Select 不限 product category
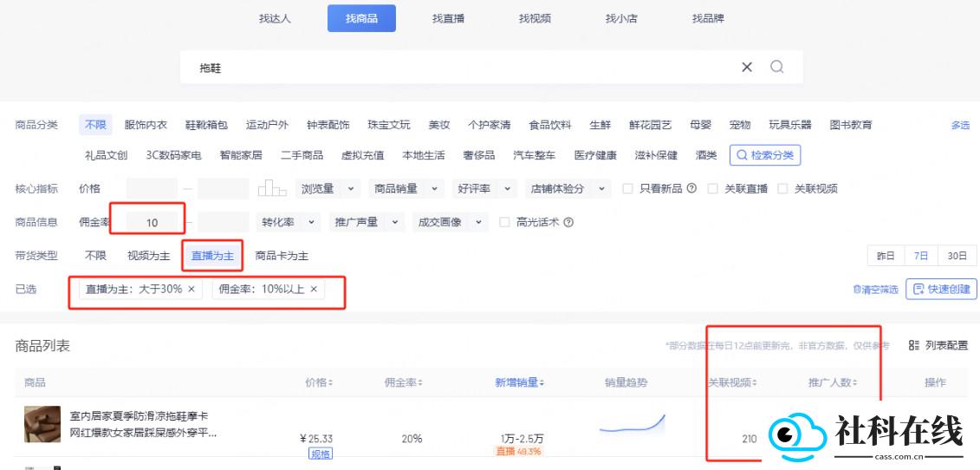 [95, 125]
